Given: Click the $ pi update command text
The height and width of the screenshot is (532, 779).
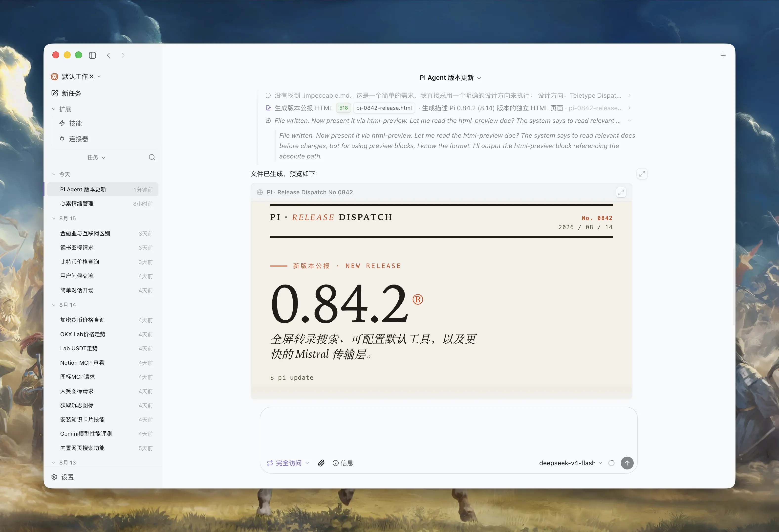Looking at the screenshot, I should click(292, 378).
